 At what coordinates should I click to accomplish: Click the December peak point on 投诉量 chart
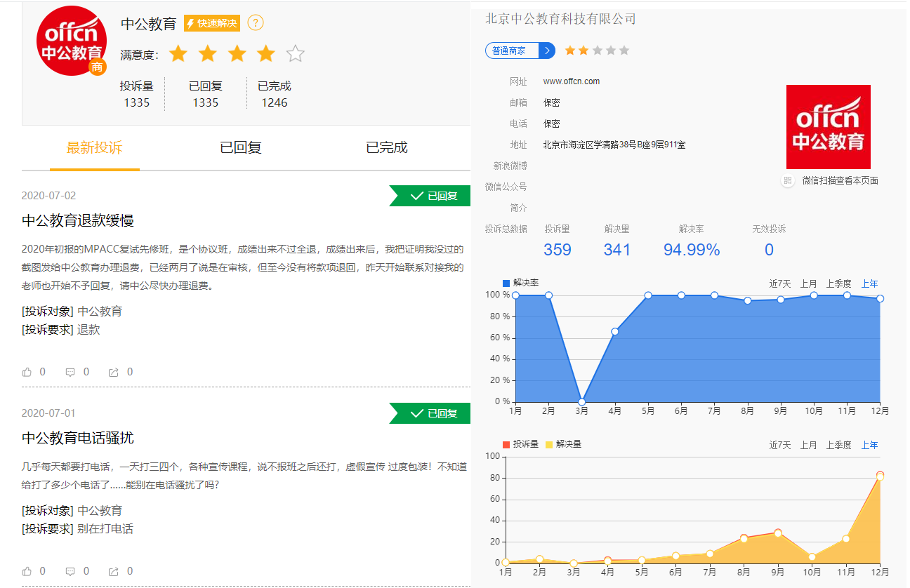pyautogui.click(x=880, y=476)
